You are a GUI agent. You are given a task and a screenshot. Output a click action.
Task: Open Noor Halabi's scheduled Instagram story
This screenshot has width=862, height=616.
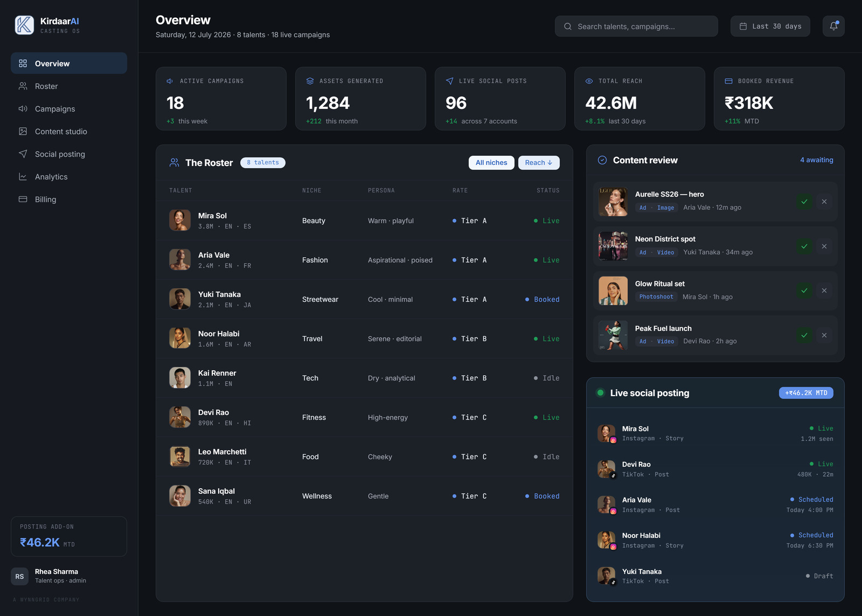pos(715,540)
